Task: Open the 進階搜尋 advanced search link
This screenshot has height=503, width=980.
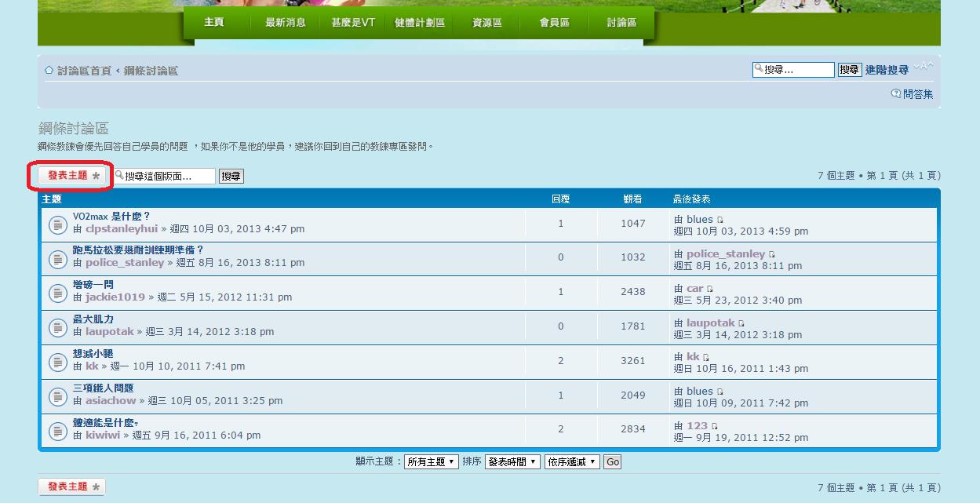Action: (887, 70)
